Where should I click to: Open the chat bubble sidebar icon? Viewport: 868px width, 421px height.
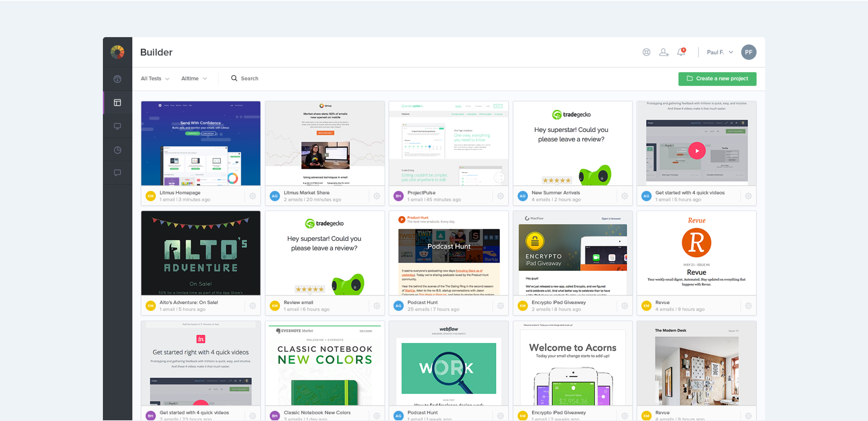[117, 173]
